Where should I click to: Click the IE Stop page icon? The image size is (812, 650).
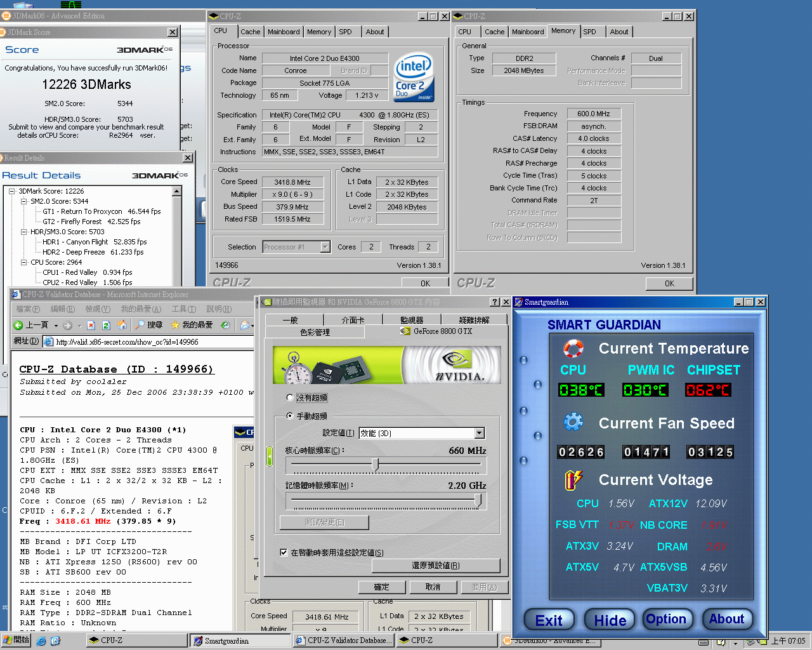tap(91, 325)
